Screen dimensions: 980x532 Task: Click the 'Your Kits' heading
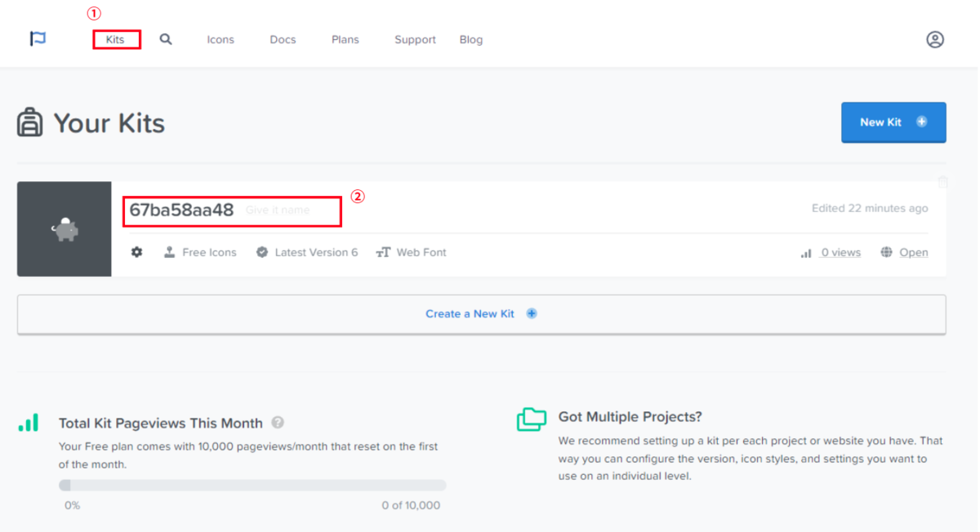[109, 123]
